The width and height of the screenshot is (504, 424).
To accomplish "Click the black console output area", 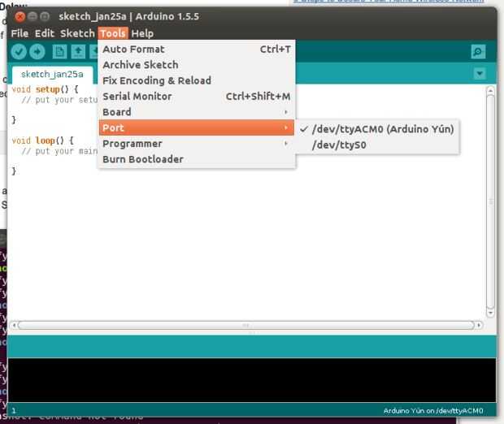I will coord(252,380).
